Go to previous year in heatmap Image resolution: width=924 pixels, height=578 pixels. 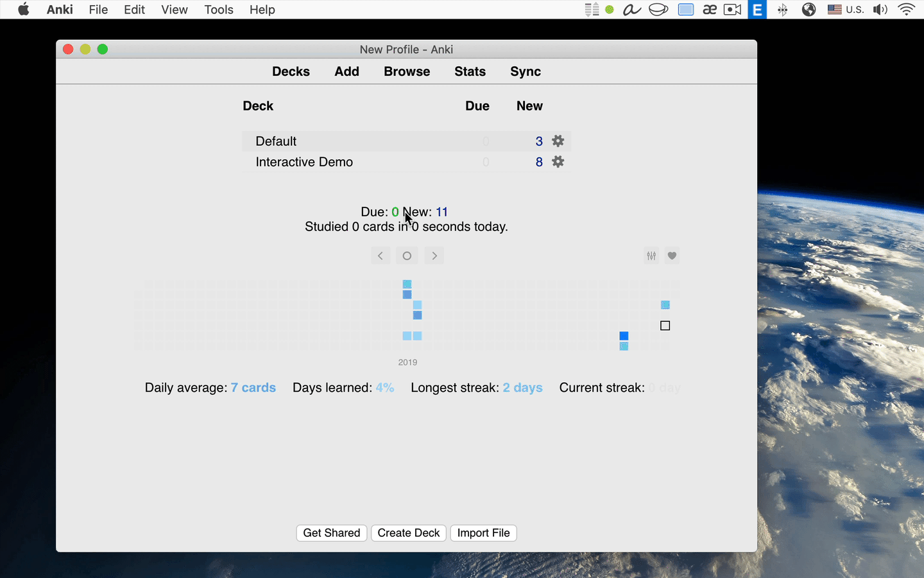pos(381,256)
